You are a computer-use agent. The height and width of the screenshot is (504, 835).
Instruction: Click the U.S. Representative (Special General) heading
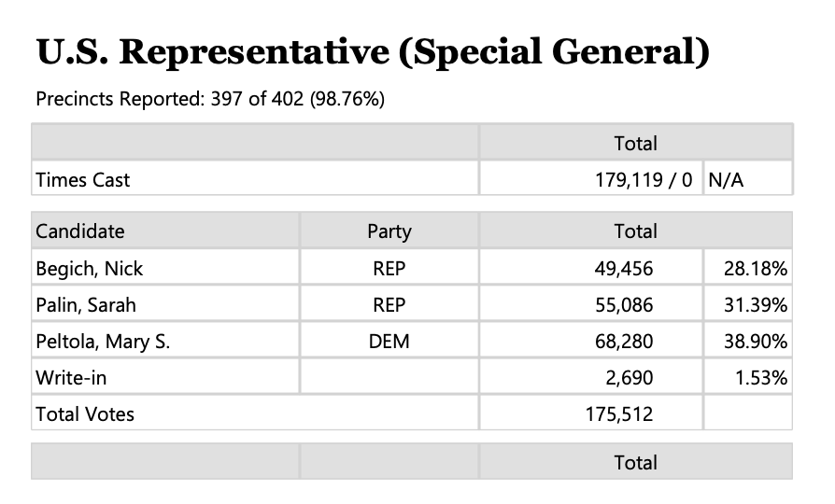(372, 53)
